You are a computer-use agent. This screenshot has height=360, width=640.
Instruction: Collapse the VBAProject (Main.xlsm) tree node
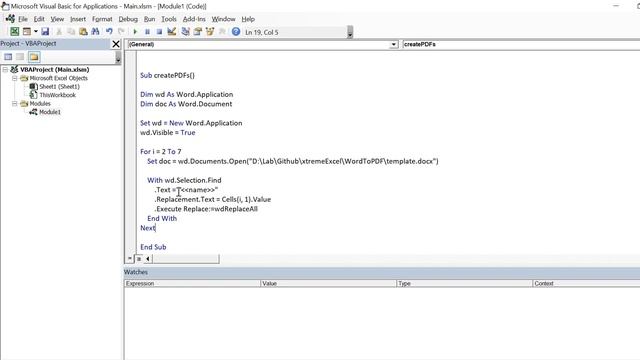coord(5,69)
